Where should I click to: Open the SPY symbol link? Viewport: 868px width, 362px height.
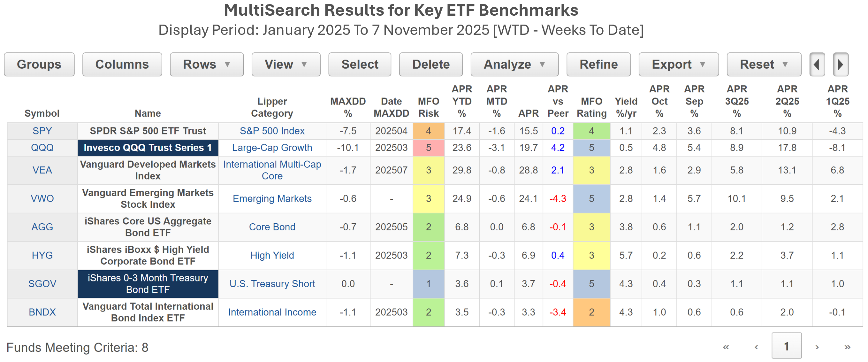pos(42,131)
